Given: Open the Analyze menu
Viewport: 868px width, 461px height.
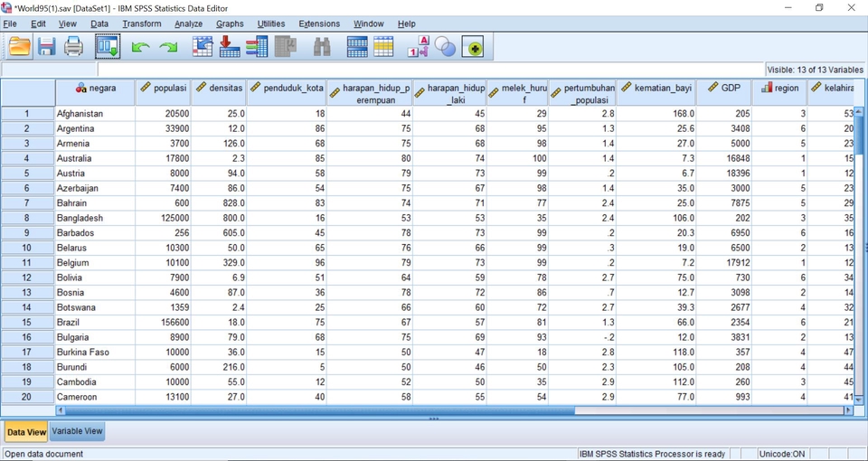Looking at the screenshot, I should 189,24.
